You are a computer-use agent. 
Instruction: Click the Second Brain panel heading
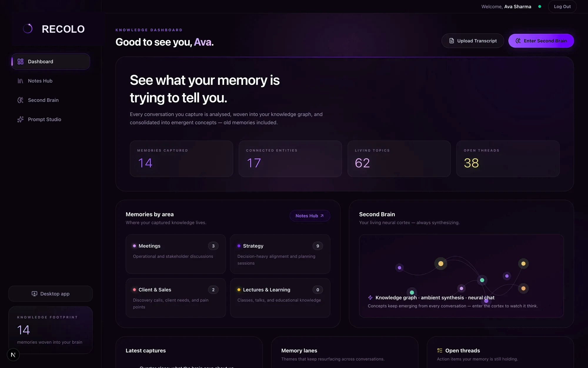coord(377,214)
